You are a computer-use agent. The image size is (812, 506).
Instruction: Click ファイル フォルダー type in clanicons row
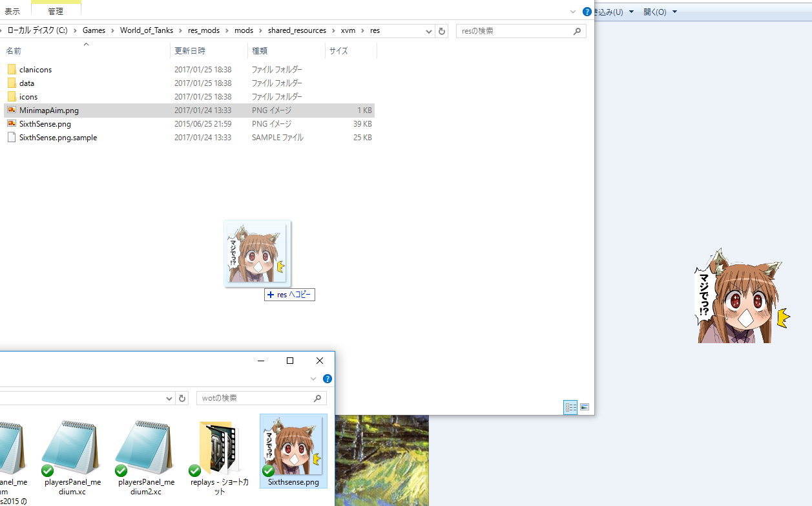point(276,69)
